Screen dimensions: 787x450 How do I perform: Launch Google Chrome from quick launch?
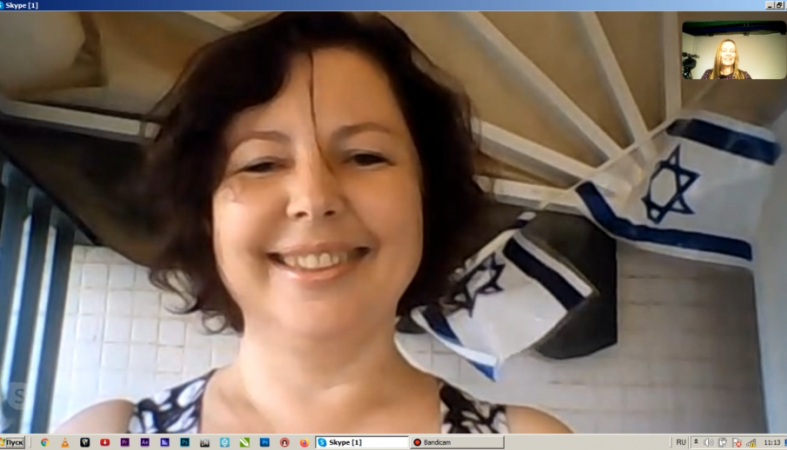[45, 442]
